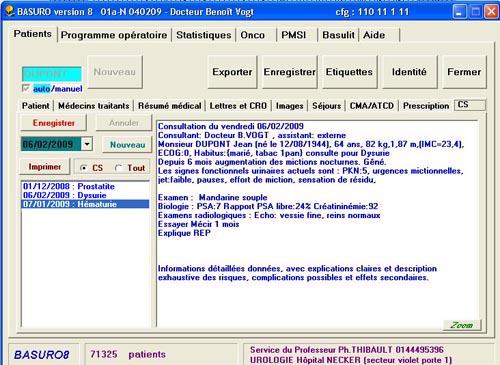This screenshot has width=500, height=365.
Task: Open the Basulit tab
Action: tap(338, 35)
